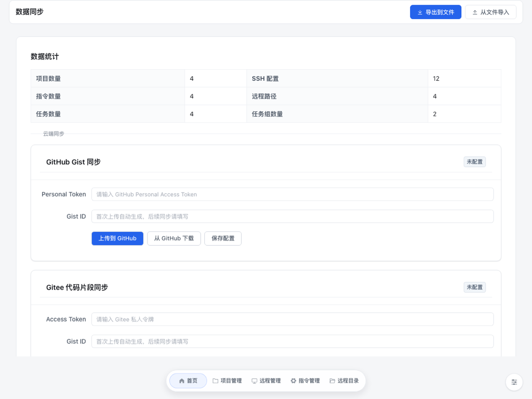Click the Gist ID field under Gitee
Viewport: 532px width, 399px height.
pyautogui.click(x=293, y=342)
